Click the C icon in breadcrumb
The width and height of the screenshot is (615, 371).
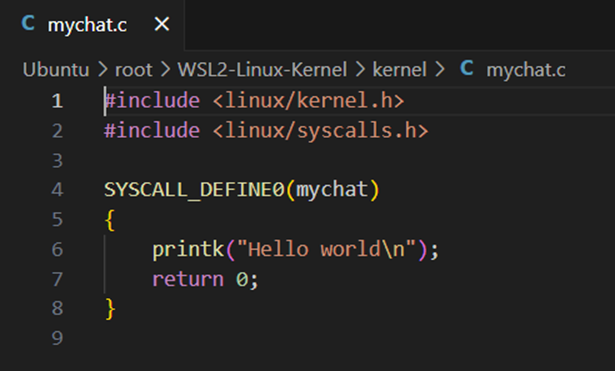[x=467, y=68]
